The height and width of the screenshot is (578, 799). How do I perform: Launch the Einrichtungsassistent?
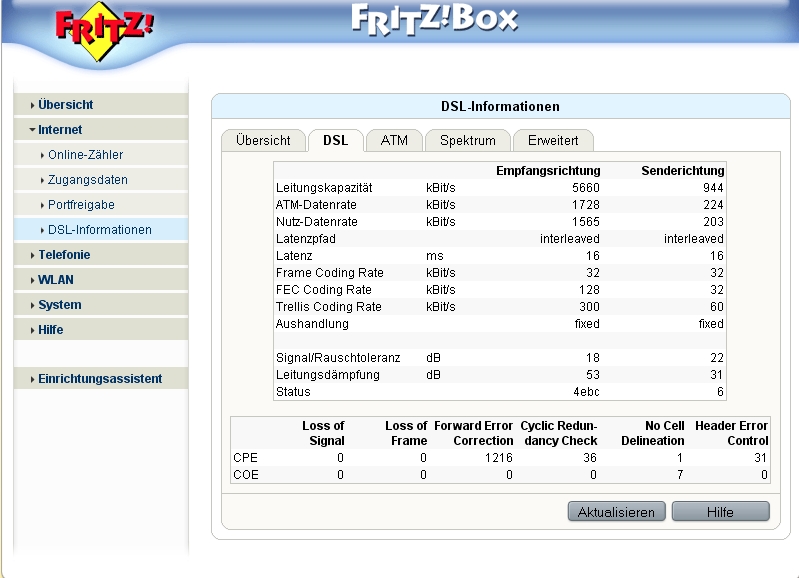(100, 379)
